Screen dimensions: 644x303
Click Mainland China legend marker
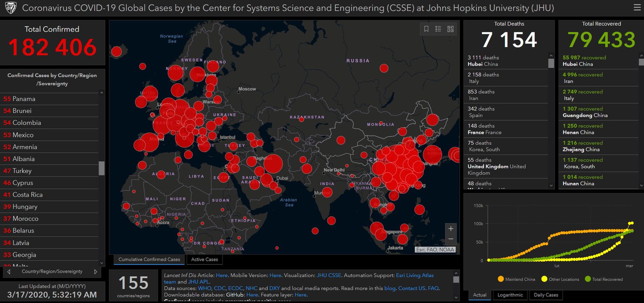coord(501,279)
